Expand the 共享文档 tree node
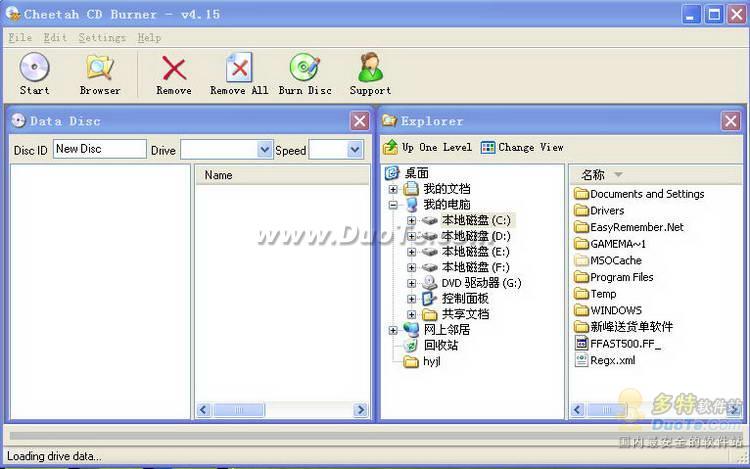This screenshot has width=750, height=469. click(x=411, y=314)
